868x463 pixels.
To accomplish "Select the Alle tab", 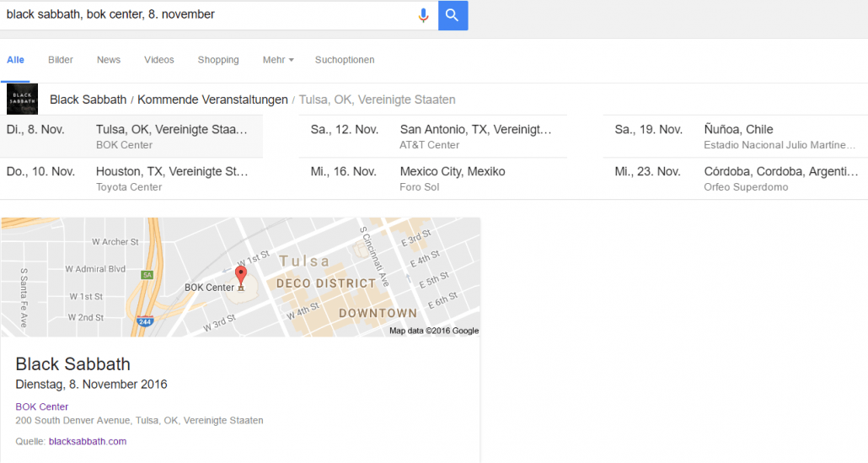I will [x=15, y=60].
